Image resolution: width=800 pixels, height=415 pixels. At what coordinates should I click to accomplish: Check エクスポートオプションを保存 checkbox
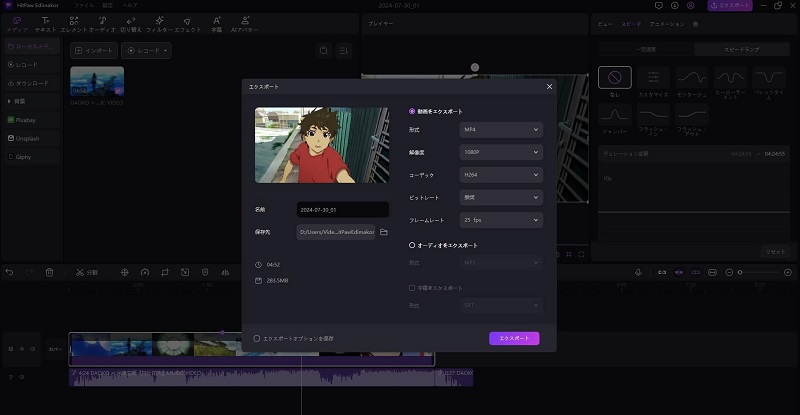(x=257, y=338)
